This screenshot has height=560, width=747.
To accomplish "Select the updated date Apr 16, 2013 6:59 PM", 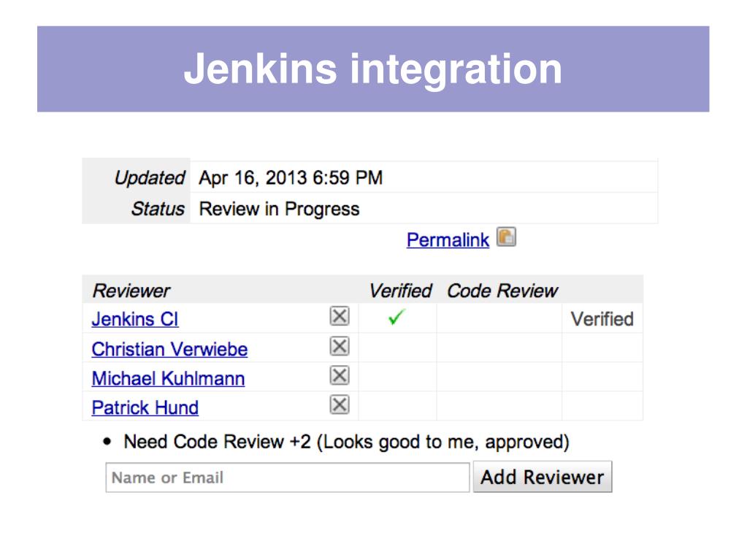I will click(291, 177).
